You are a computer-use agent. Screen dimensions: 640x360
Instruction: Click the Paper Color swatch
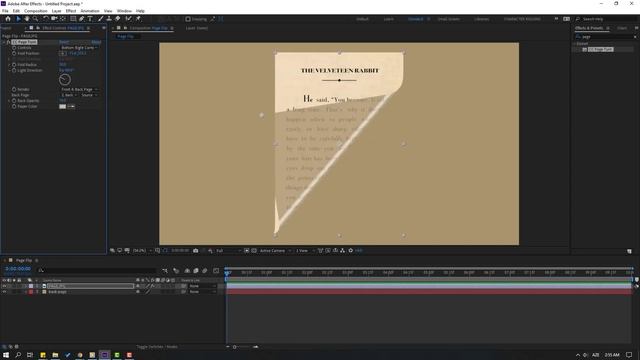[x=62, y=107]
